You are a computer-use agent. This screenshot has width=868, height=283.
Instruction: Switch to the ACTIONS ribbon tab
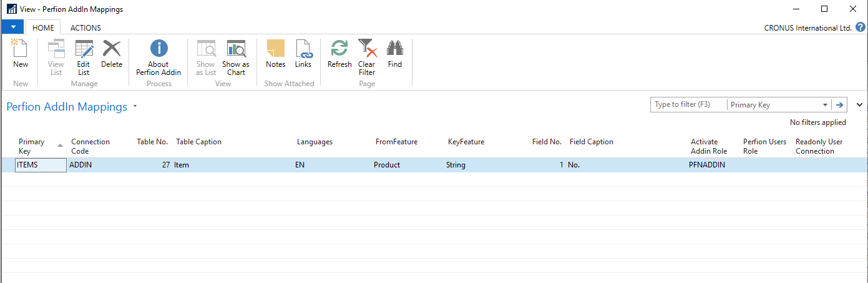click(85, 27)
